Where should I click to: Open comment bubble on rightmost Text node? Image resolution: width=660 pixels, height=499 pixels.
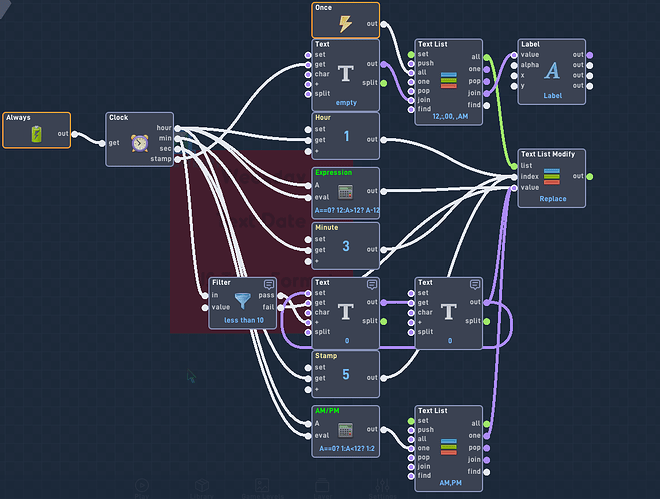coord(475,284)
